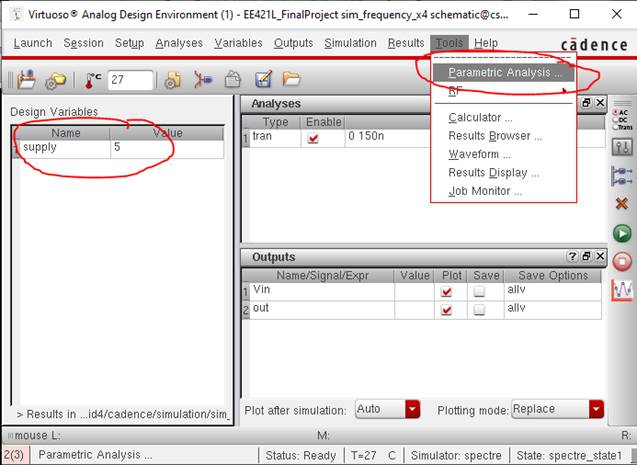Open the Setup menu

129,43
